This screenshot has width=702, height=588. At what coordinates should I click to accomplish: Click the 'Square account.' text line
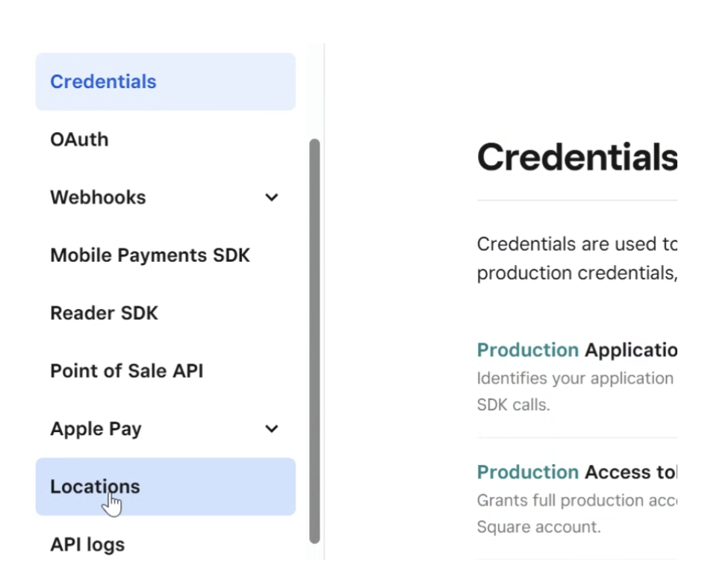click(538, 528)
